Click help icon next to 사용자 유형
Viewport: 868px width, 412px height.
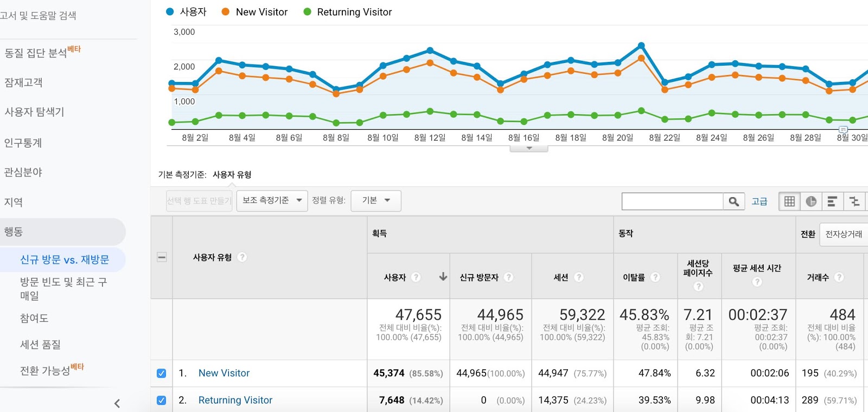pyautogui.click(x=242, y=257)
